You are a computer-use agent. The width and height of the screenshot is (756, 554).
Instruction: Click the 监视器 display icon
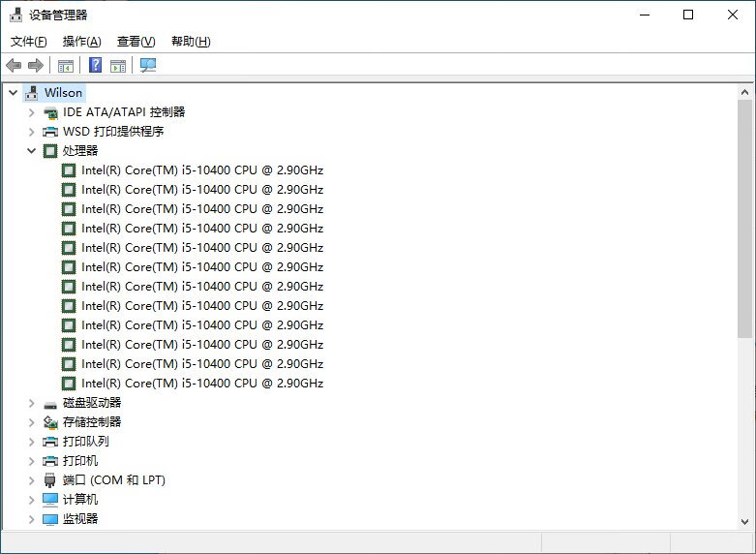point(50,519)
